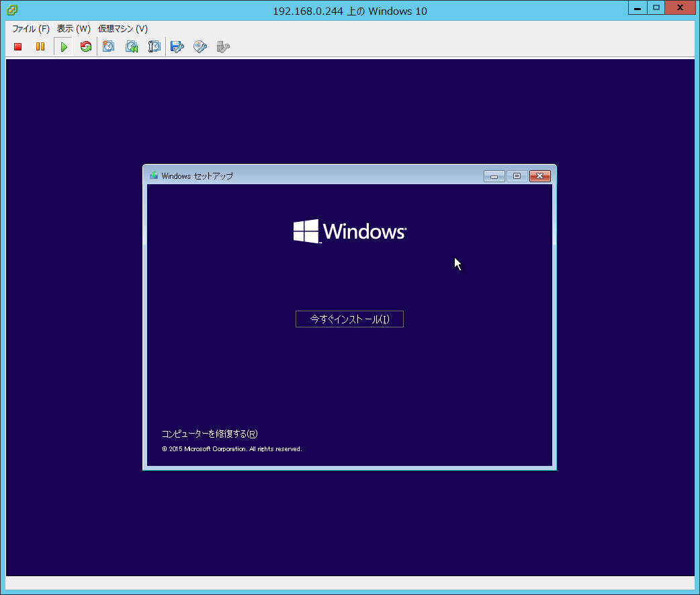
Task: Suspend the VM with the pause icon
Action: (x=40, y=46)
